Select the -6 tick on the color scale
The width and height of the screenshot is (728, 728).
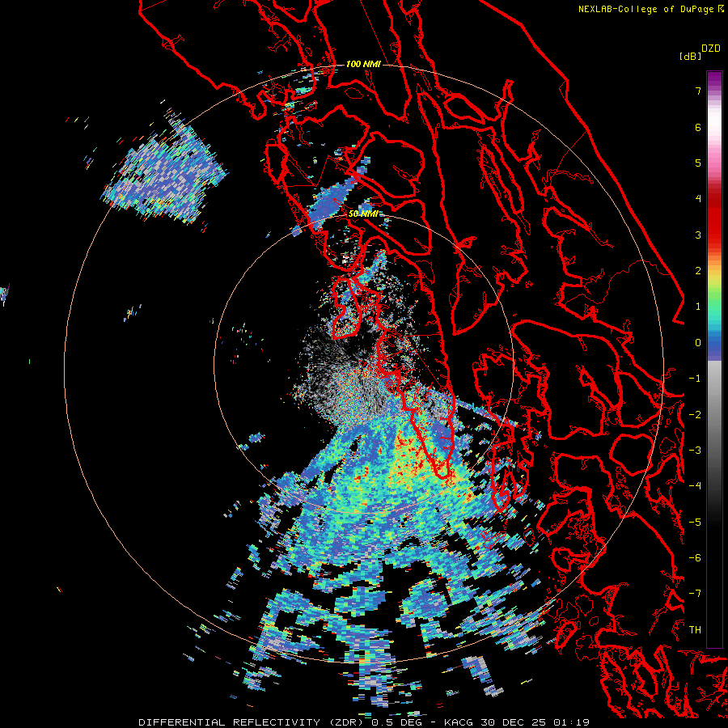tap(695, 558)
